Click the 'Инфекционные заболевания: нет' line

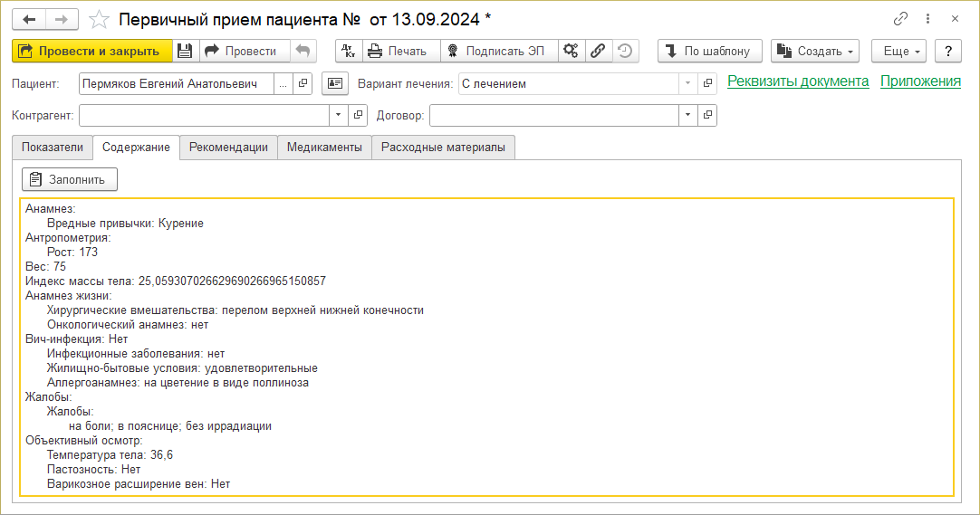click(x=136, y=354)
